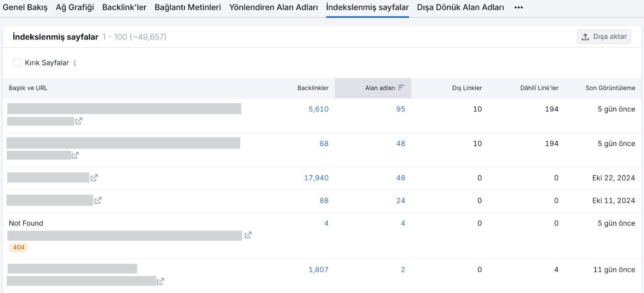Click the 48 domains link in 68 row
The image size is (644, 293).
pyautogui.click(x=400, y=143)
